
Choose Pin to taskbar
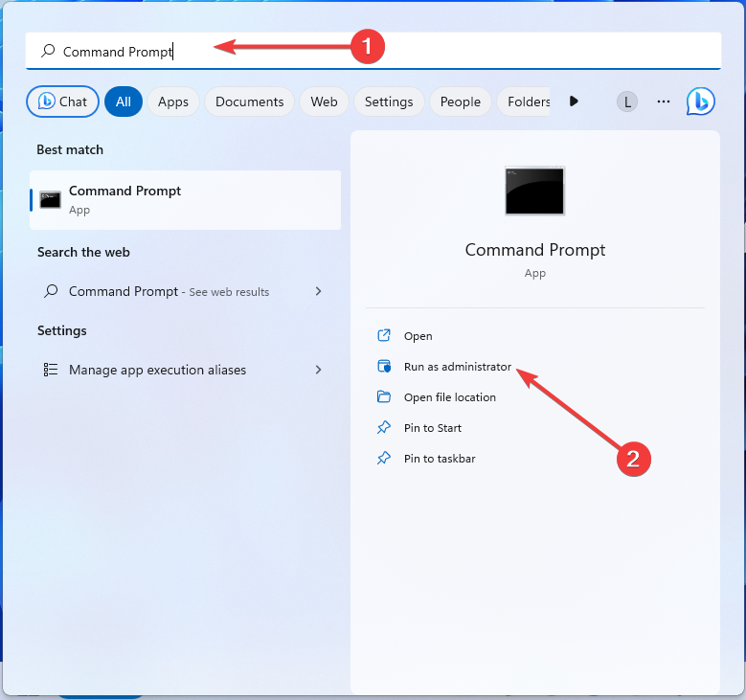pos(440,459)
